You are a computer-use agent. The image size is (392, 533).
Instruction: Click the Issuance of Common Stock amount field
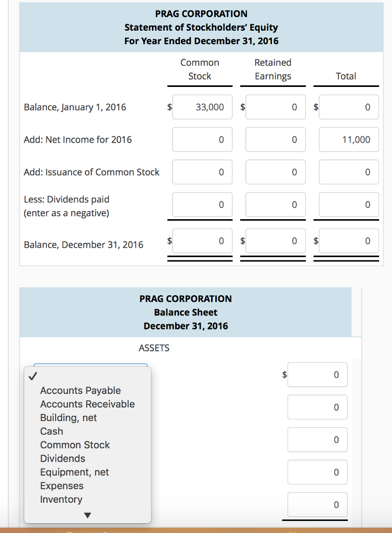[202, 172]
